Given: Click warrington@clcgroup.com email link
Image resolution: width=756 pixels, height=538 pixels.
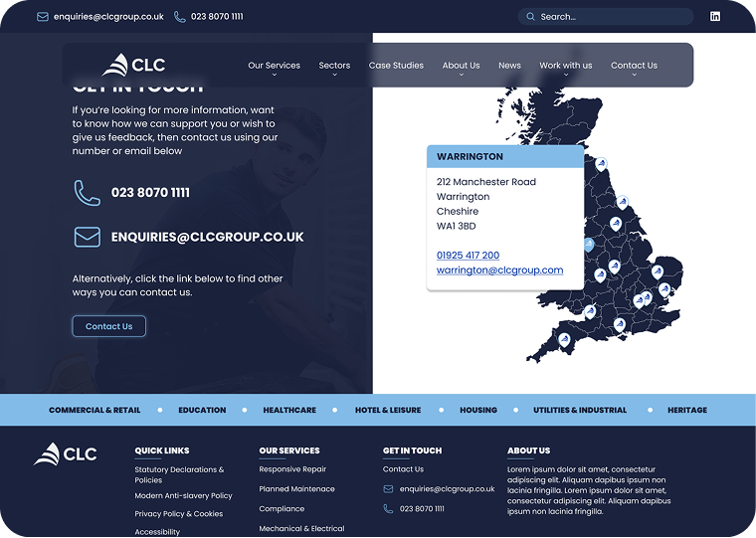Looking at the screenshot, I should [499, 269].
